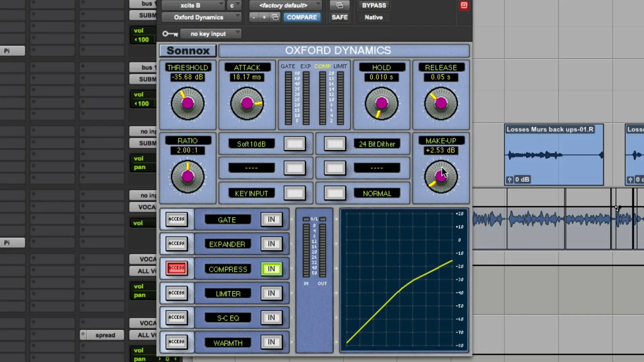Click the SAFE button
Viewport: 644px width, 362px height.
coord(340,17)
